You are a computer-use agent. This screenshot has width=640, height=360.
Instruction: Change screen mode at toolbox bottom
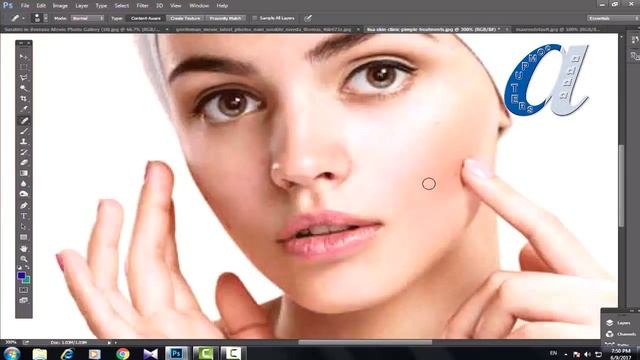click(x=23, y=301)
